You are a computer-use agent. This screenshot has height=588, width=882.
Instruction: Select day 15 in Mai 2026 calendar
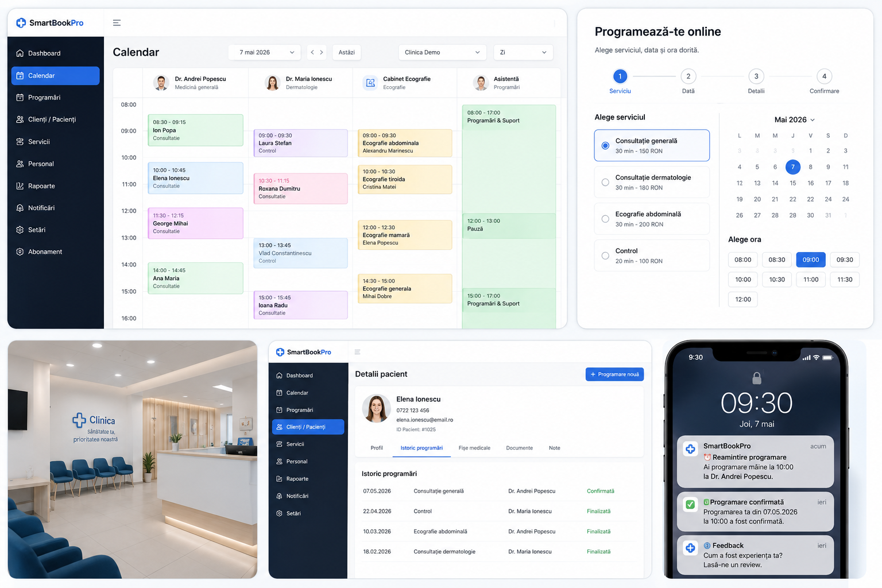(792, 183)
